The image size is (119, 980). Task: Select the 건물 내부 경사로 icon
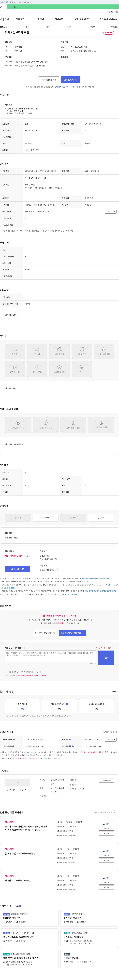tap(101, 425)
